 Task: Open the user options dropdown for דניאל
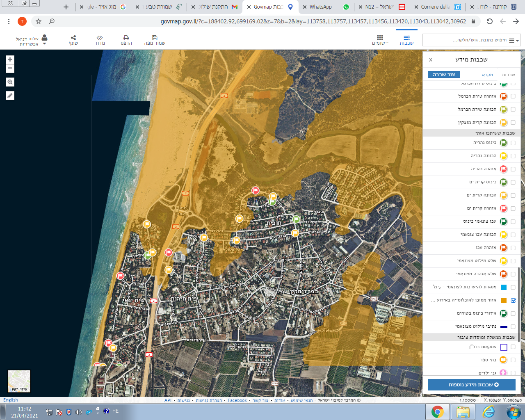point(44,44)
